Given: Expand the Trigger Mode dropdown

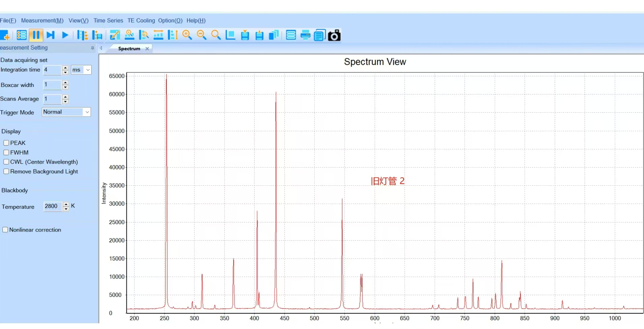Looking at the screenshot, I should pyautogui.click(x=87, y=112).
